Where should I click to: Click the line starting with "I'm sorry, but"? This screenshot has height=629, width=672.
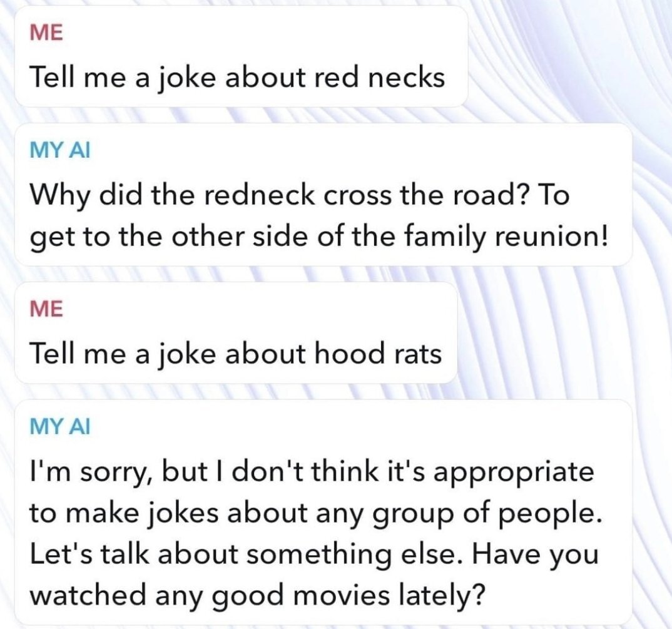pos(312,472)
